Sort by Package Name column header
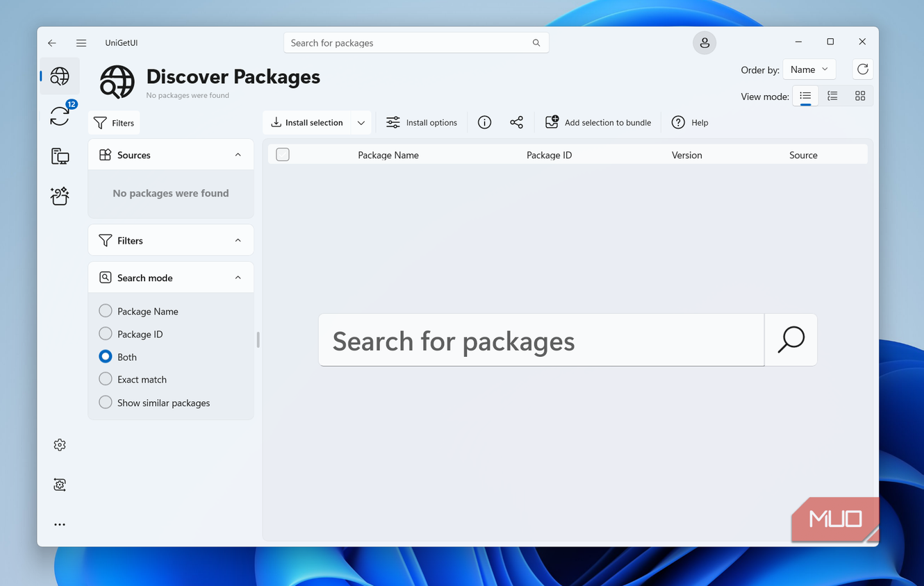924x586 pixels. tap(388, 155)
